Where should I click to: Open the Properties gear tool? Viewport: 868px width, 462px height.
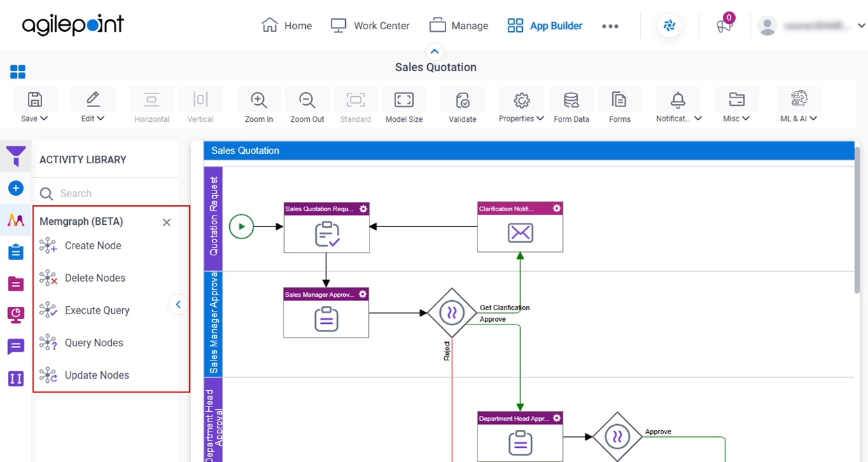point(521,100)
